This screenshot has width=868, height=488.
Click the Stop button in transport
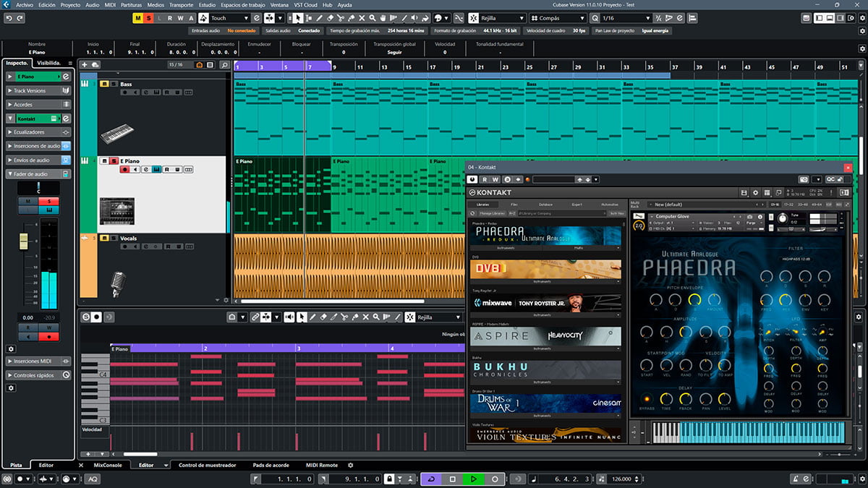pos(452,479)
